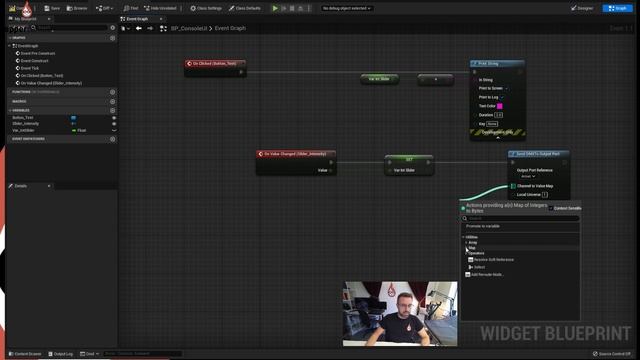Click BP_ConsoleUI in the breadcrumb
The width and height of the screenshot is (640, 360).
pos(189,28)
